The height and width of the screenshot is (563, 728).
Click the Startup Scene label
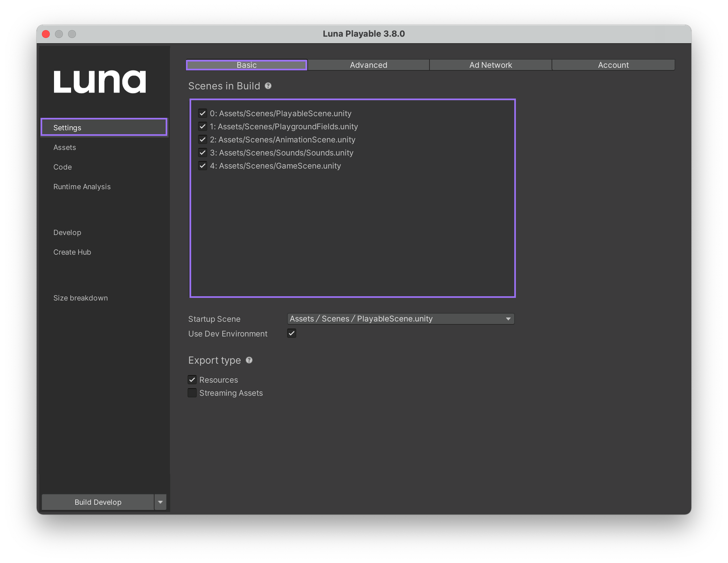click(x=214, y=319)
